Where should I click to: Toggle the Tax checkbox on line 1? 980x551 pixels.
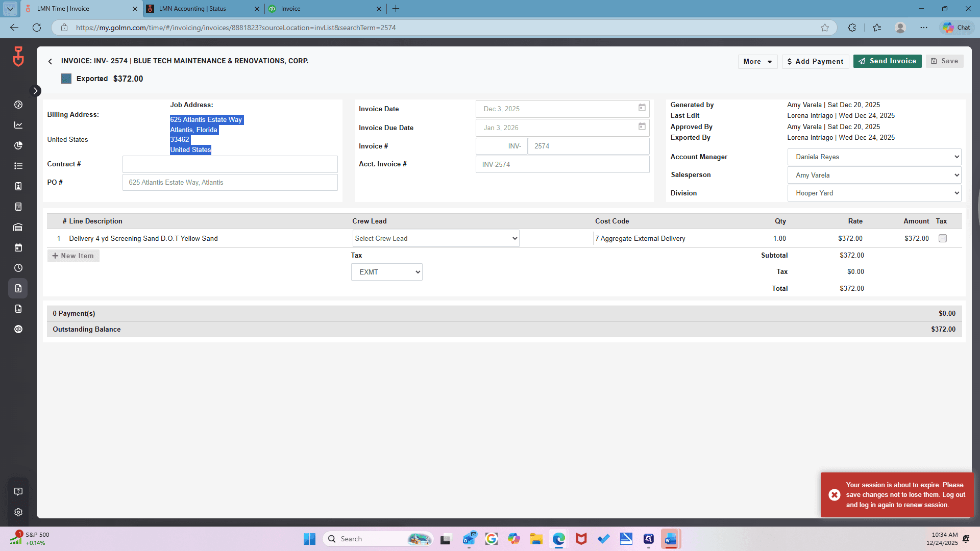(943, 238)
